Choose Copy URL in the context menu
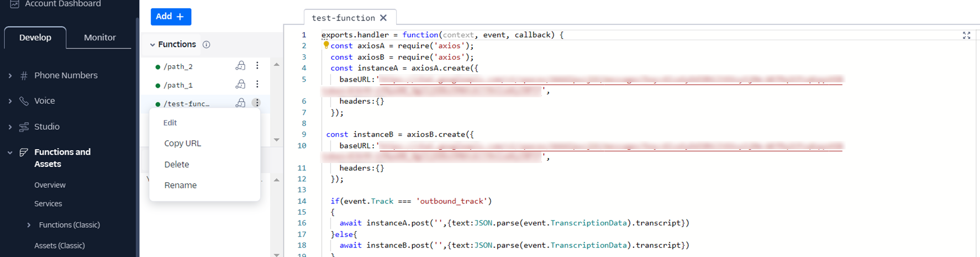This screenshot has height=257, width=980. point(182,144)
